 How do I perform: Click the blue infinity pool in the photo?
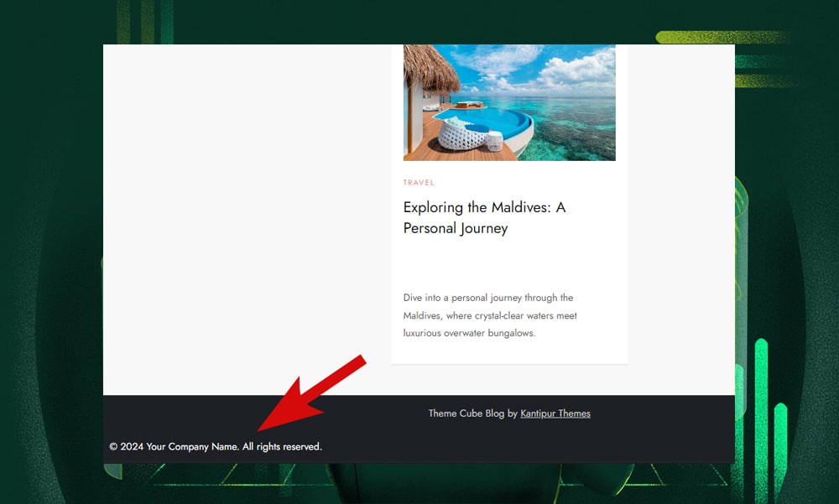coord(488,120)
